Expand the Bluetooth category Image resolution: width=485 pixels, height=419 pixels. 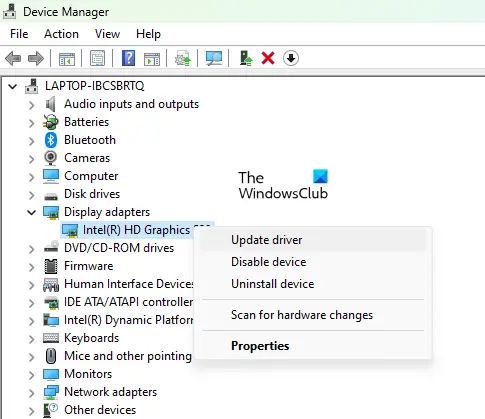click(31, 140)
